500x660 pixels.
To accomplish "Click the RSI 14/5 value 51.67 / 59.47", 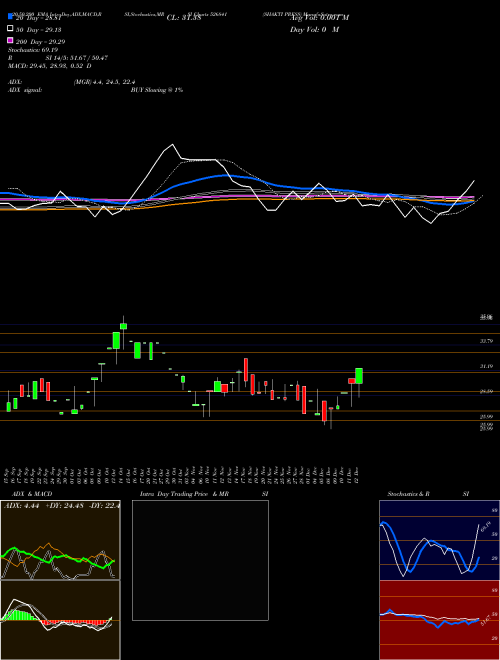I will tap(77, 58).
